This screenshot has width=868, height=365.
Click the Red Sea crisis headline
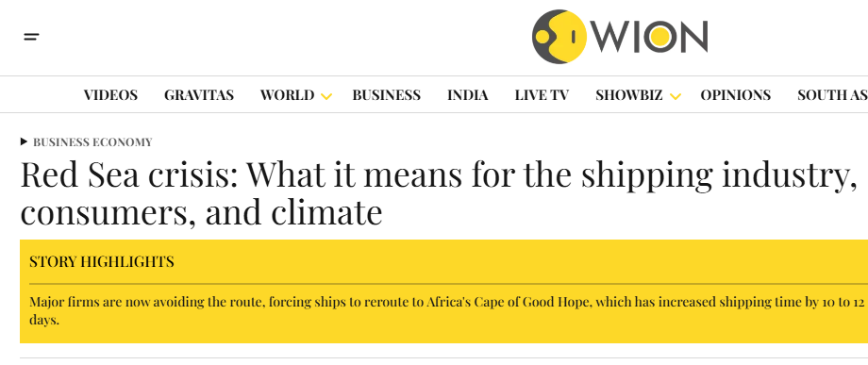point(435,193)
